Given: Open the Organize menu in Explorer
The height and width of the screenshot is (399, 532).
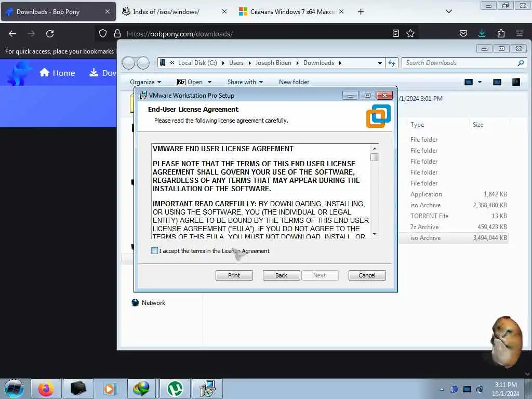Looking at the screenshot, I should pos(145,82).
